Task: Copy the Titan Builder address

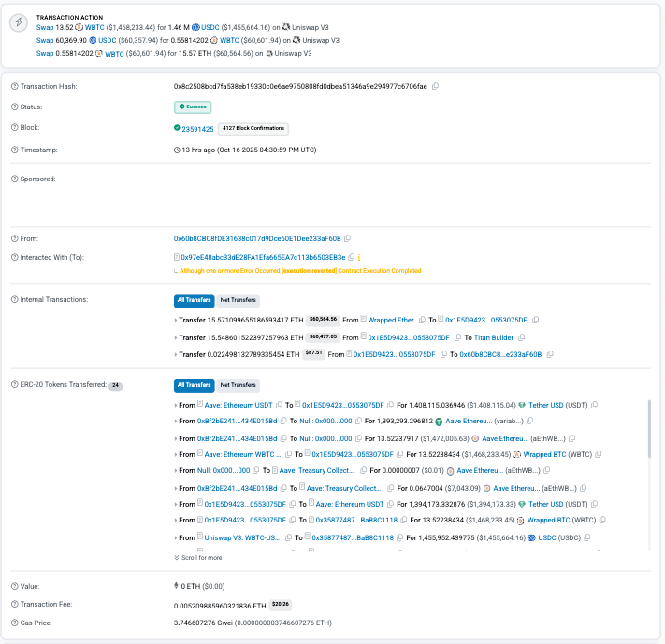Action: (x=522, y=337)
